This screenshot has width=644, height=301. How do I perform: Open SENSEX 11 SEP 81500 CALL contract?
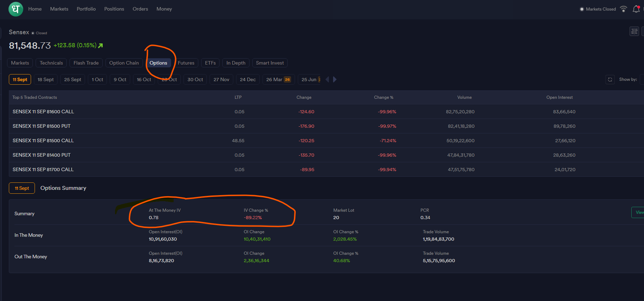pos(43,140)
